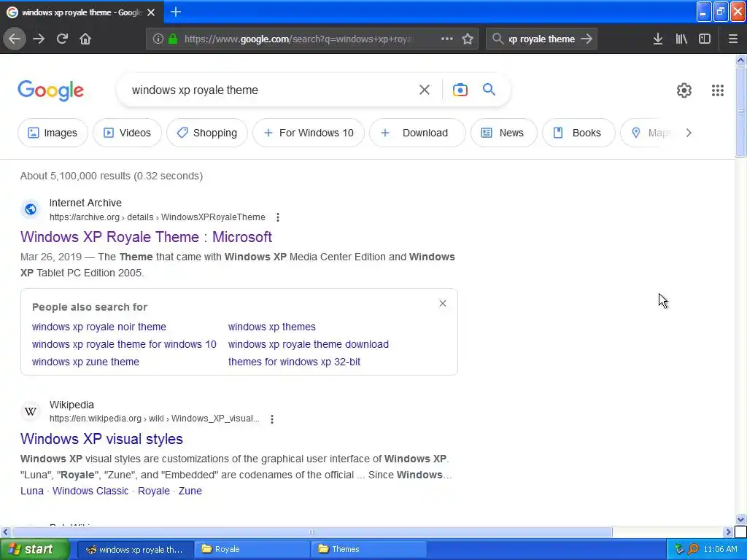Click the vertical scrollbar down arrow
747x560 pixels.
[x=740, y=519]
